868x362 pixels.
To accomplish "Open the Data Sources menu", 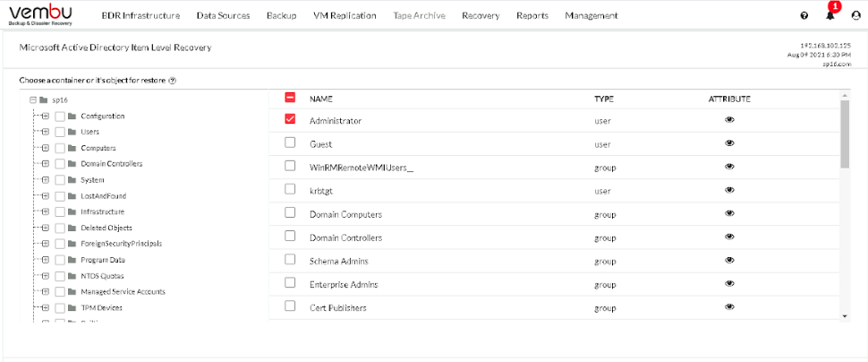I will (x=223, y=15).
